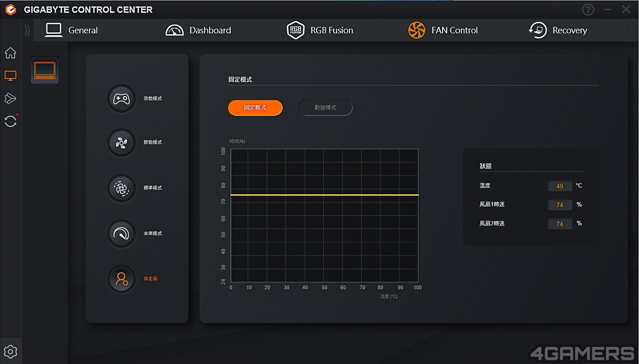Open the settings gear icon
Image resolution: width=639 pixels, height=364 pixels.
(11, 352)
